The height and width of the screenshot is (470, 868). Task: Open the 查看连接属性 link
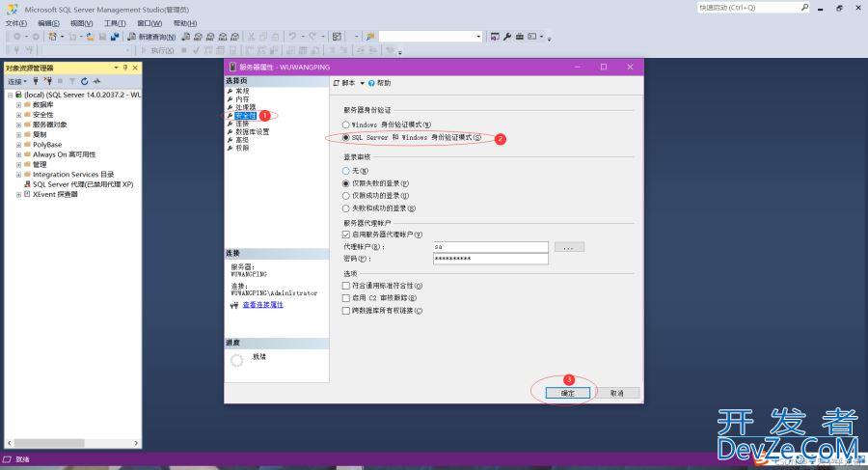point(263,305)
